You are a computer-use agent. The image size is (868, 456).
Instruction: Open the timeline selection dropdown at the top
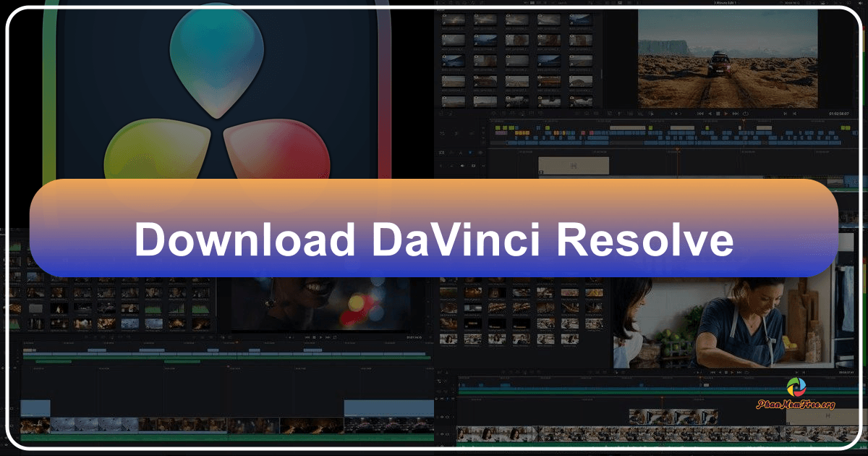[x=739, y=4]
